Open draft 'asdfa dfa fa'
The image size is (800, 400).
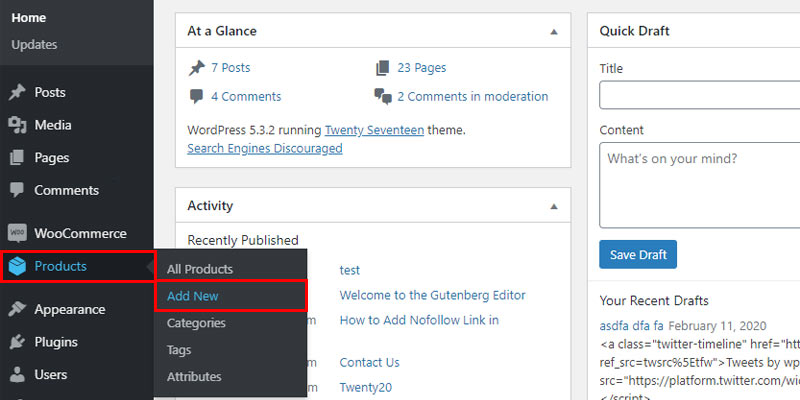point(632,326)
